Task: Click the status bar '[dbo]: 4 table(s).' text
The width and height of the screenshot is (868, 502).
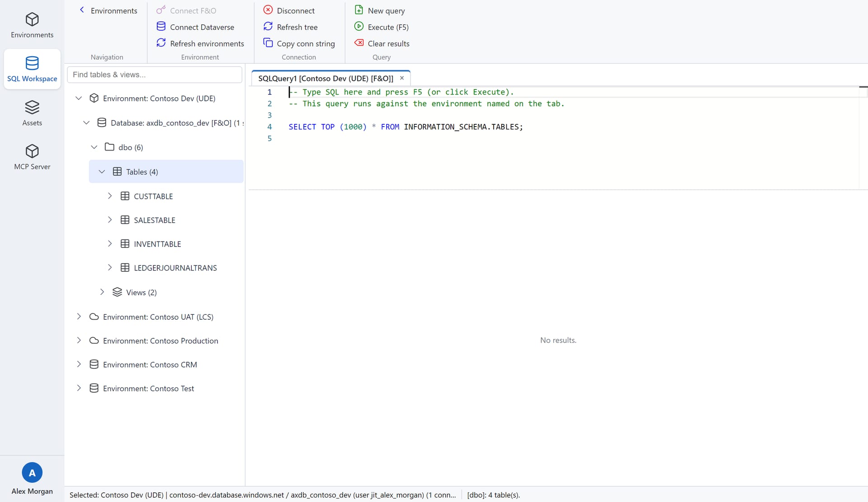Action: coord(493,495)
